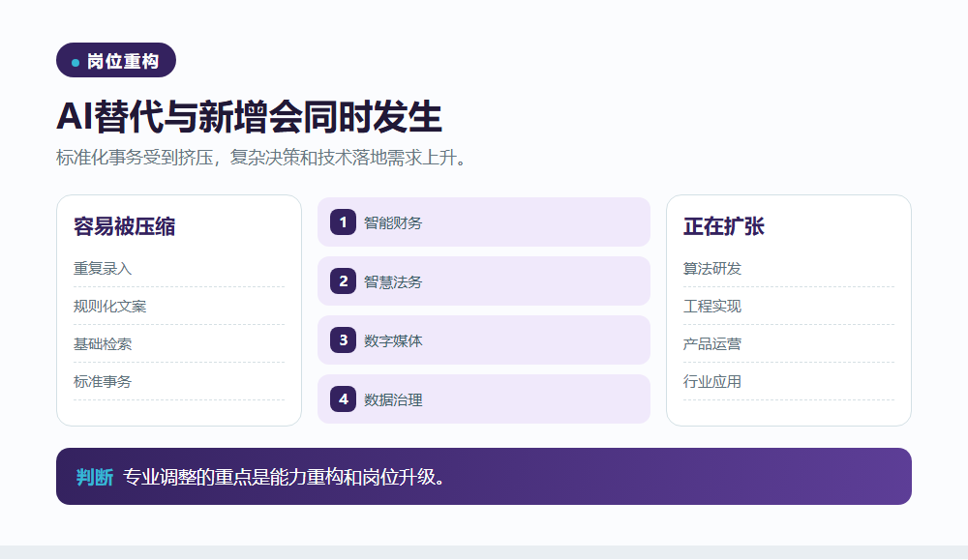Select 工程实现 list row
The height and width of the screenshot is (560, 968).
(x=788, y=307)
